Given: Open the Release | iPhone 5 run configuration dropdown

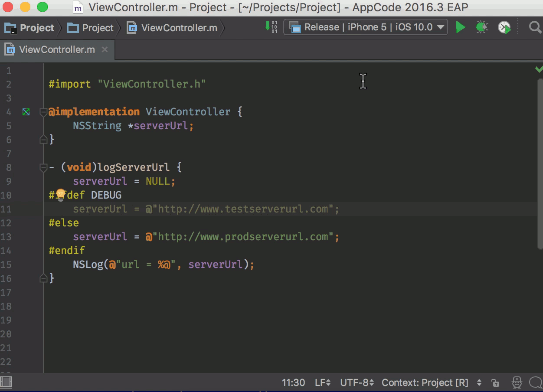Looking at the screenshot, I should coord(366,27).
